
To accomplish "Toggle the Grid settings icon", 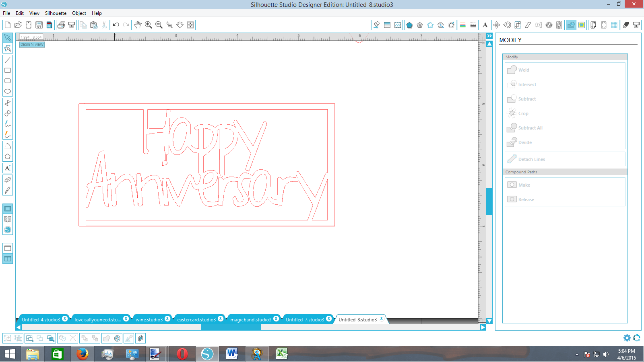I will point(614,25).
